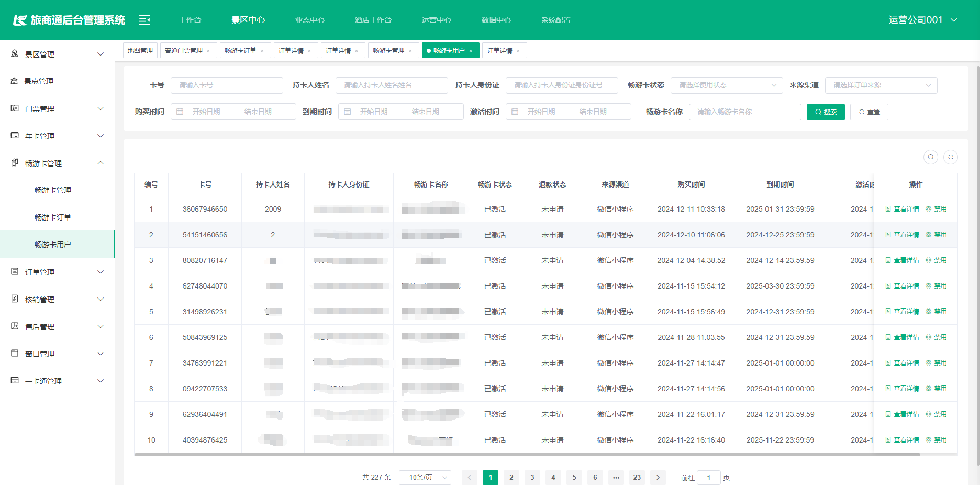Screen dimensions: 980x485
Task: Click the 售后管理 sidebar icon
Action: coord(15,326)
